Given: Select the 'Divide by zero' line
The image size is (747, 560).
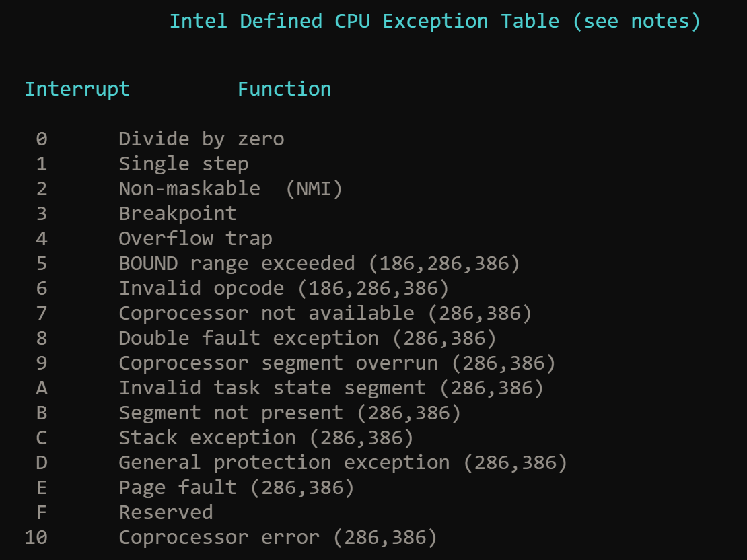Looking at the screenshot, I should click(x=201, y=139).
